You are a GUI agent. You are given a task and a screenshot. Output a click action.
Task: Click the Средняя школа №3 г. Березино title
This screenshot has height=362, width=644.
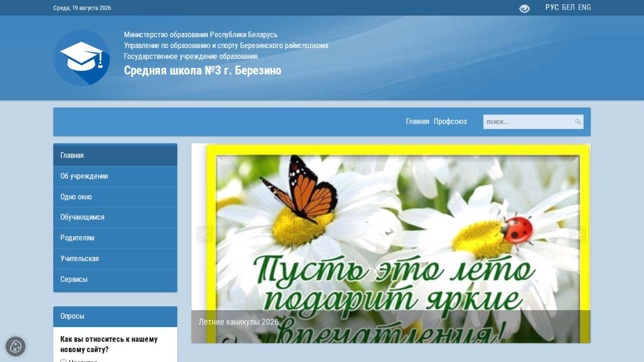pos(203,71)
